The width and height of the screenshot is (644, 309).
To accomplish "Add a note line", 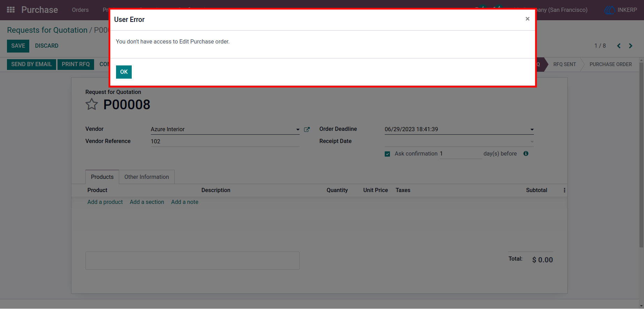I will (185, 202).
